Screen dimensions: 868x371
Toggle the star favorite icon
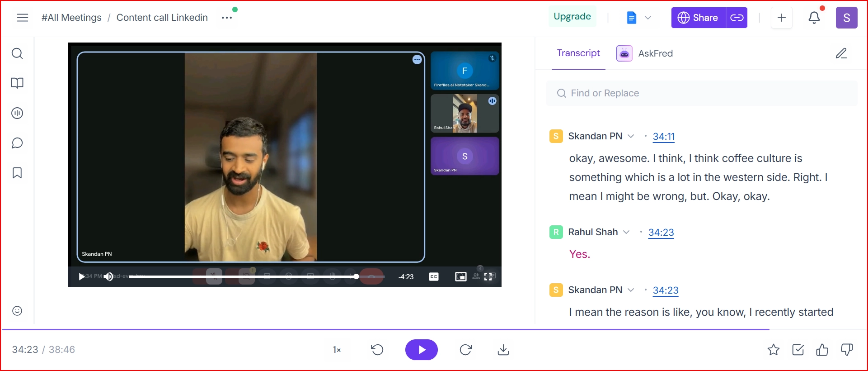773,350
